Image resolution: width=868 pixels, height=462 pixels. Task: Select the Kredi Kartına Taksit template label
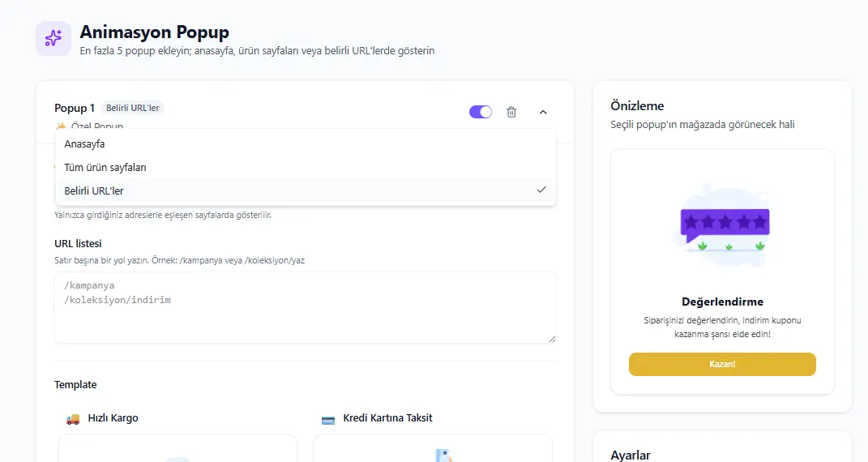tap(387, 417)
